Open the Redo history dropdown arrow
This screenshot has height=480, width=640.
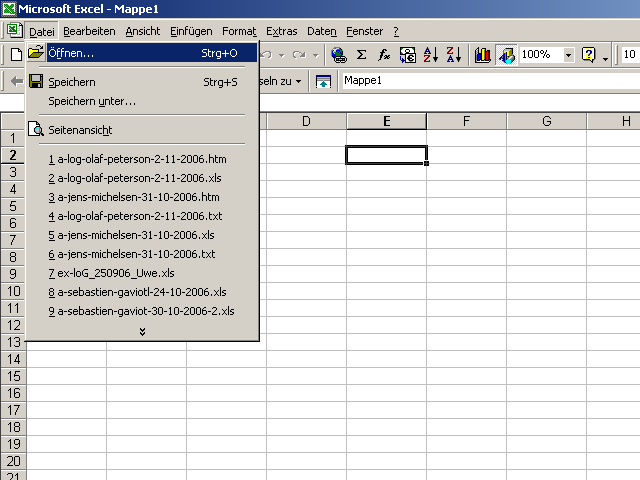[316, 55]
